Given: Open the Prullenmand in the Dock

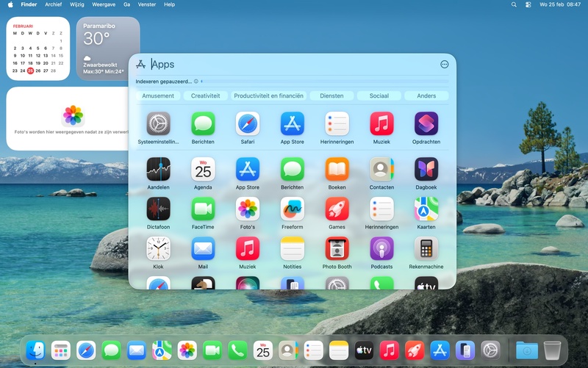Looking at the screenshot, I should click(x=552, y=351).
